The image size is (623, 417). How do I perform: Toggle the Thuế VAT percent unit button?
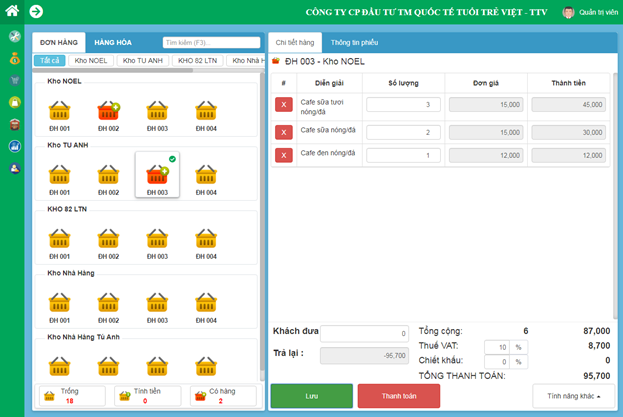(x=519, y=346)
